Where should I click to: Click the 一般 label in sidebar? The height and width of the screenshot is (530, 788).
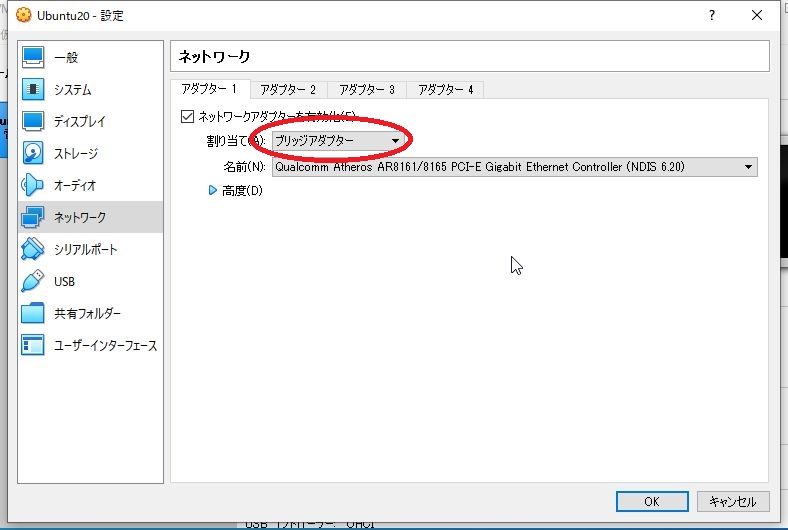[66, 58]
